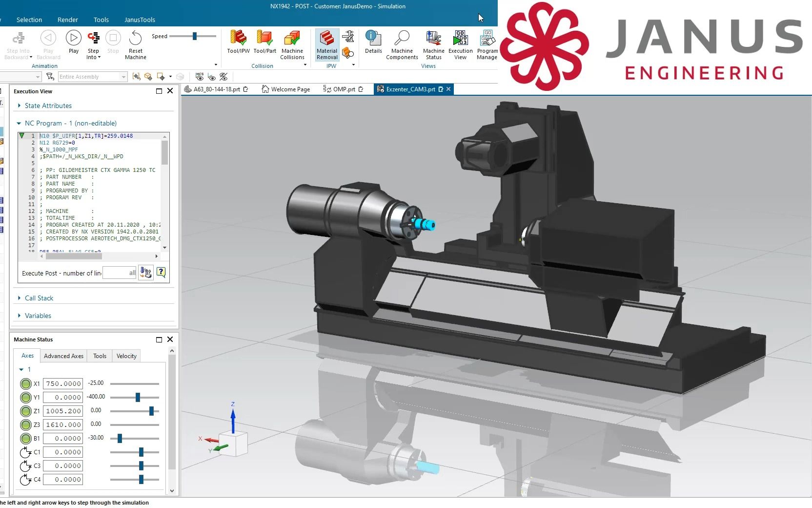
Task: Click the snap view icon after Entire Assembly
Action: click(136, 77)
